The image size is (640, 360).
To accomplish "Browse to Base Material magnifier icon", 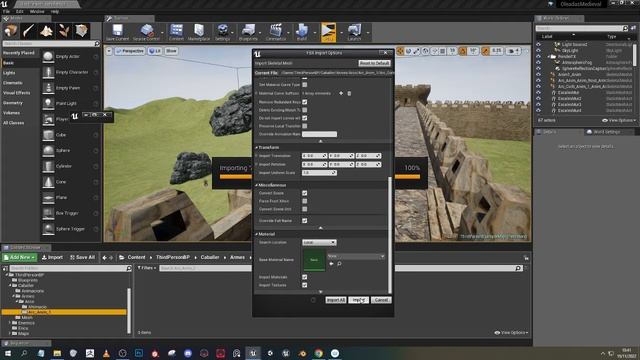I will point(339,264).
